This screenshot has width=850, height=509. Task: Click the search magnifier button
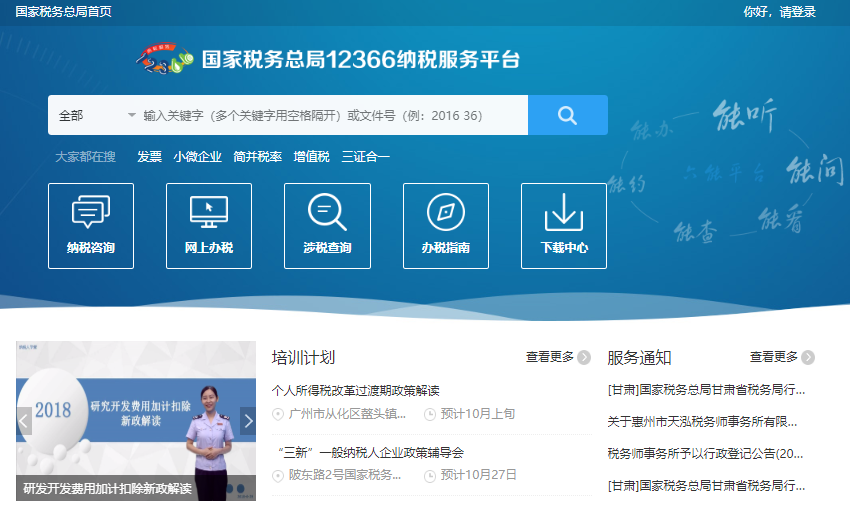click(568, 115)
